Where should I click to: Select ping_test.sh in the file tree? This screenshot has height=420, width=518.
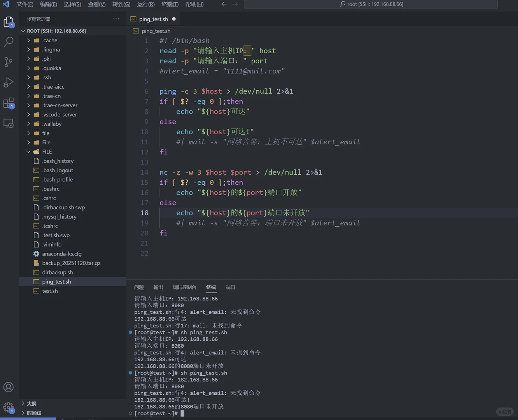tap(72, 282)
